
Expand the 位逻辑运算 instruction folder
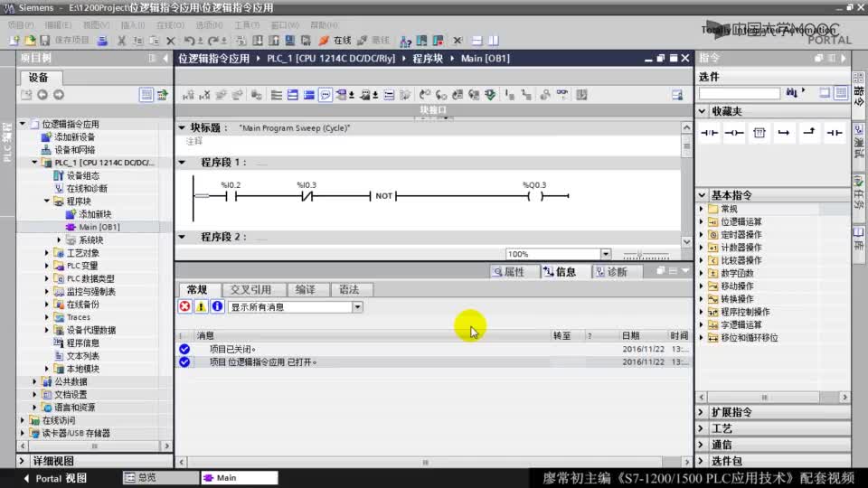tap(702, 222)
